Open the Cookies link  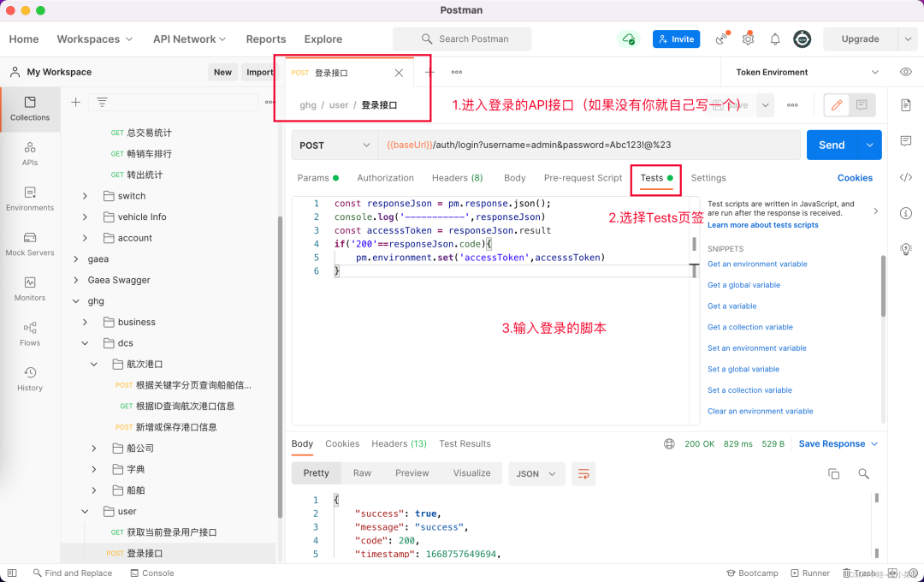[x=855, y=178]
